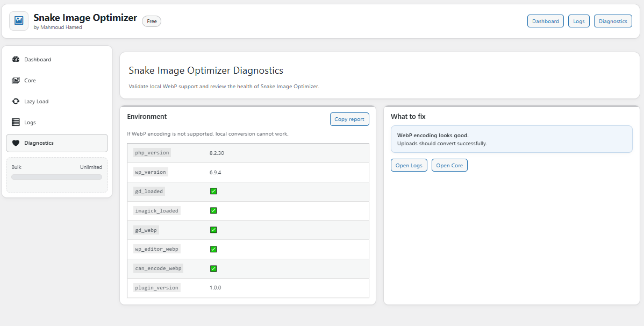This screenshot has width=644, height=326.
Task: Click the gd_loaded label
Action: click(149, 191)
